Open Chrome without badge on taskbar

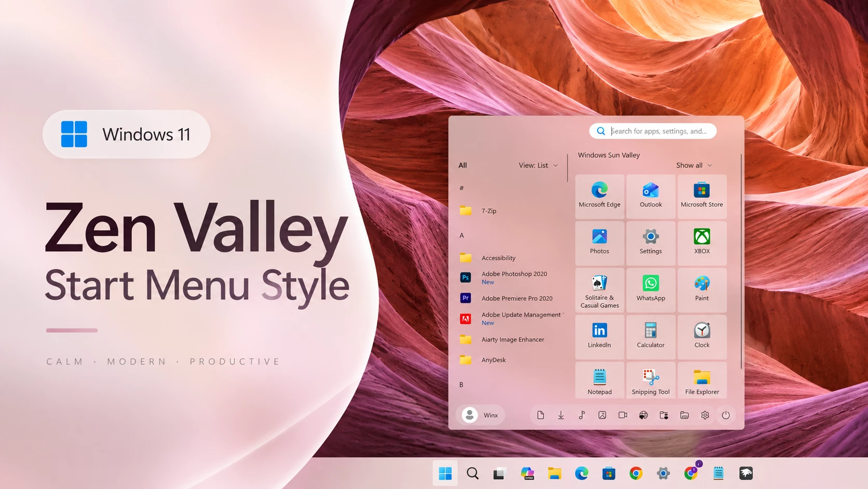pos(636,473)
